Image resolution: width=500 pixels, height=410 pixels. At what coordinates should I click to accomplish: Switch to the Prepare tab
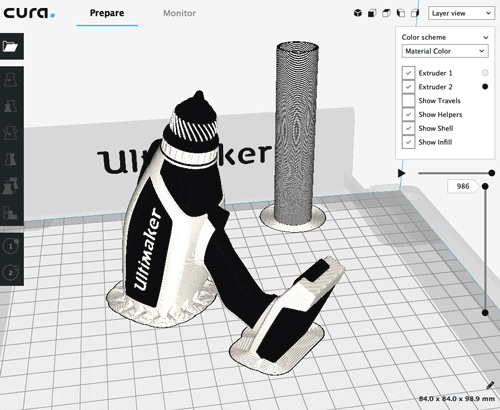point(107,13)
